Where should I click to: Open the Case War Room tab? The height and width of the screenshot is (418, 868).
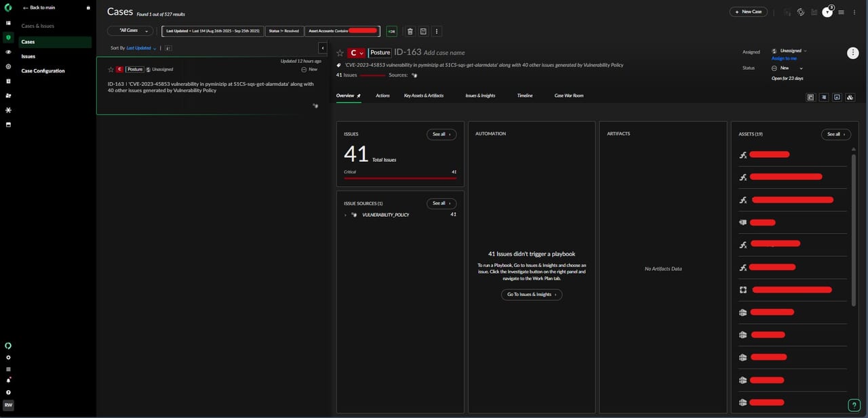(x=568, y=96)
